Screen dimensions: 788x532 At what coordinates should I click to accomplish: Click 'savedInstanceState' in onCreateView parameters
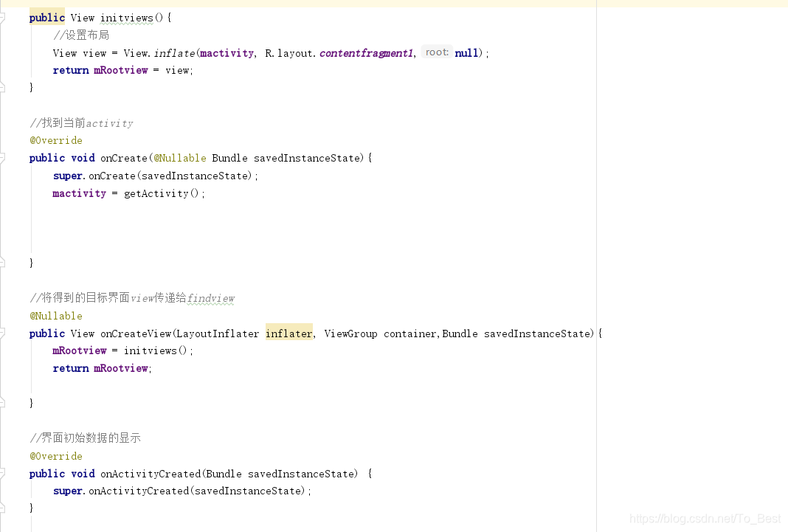537,334
